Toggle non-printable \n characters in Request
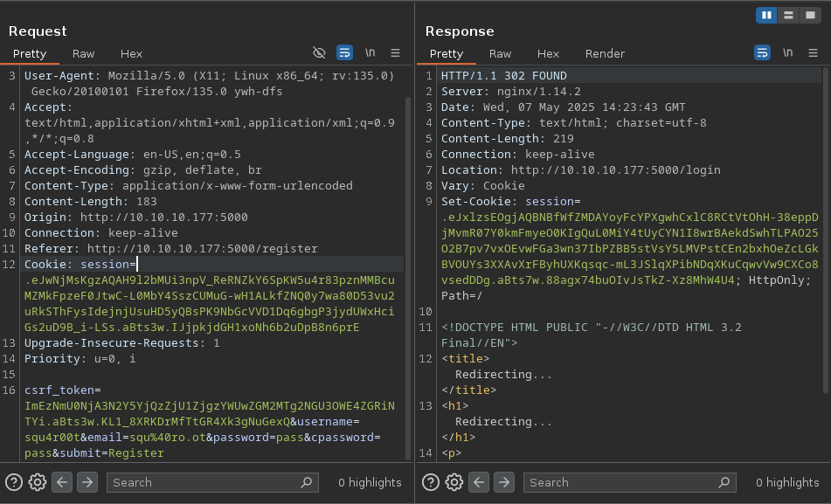 [370, 53]
